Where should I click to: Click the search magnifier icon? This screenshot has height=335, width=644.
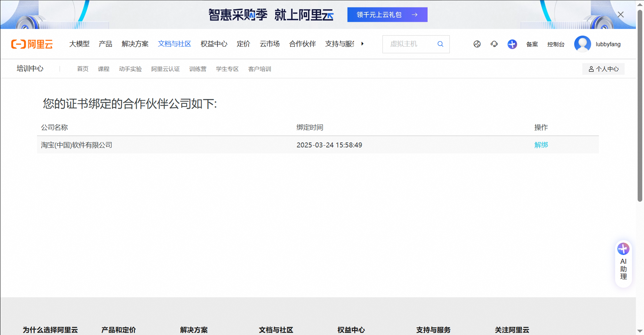pyautogui.click(x=440, y=44)
